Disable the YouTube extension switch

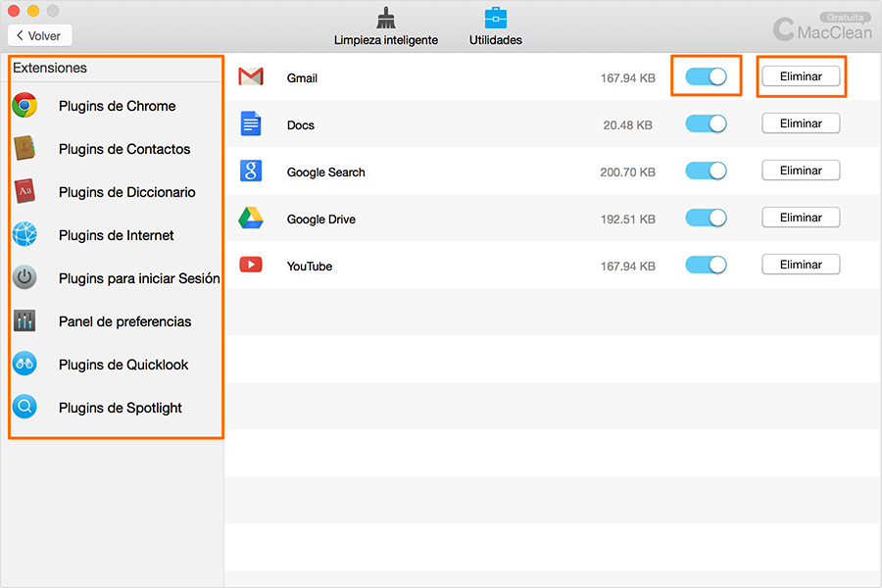click(706, 264)
